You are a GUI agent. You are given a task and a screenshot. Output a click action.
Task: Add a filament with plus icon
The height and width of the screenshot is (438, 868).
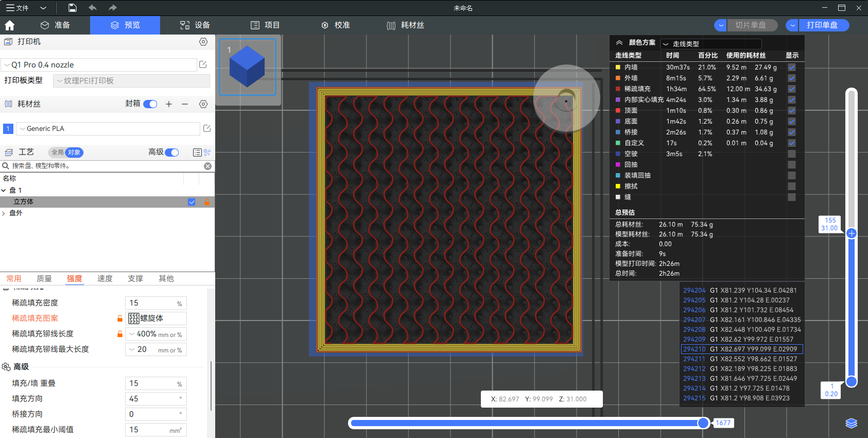(x=169, y=104)
